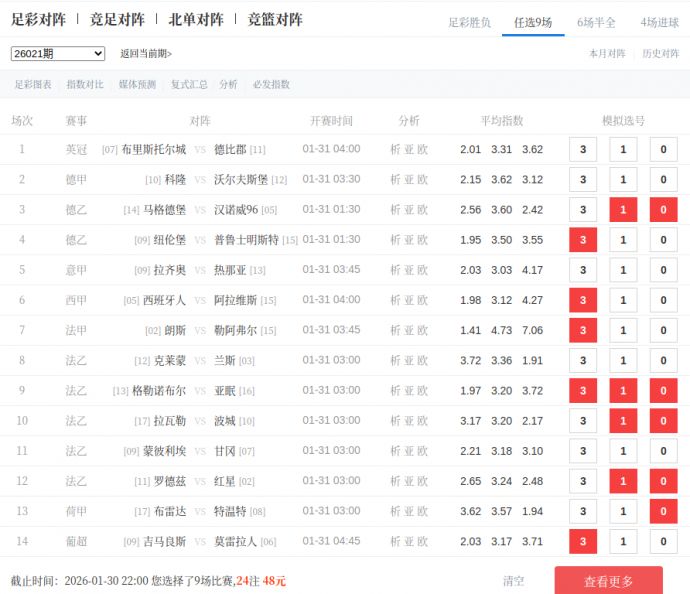This screenshot has height=594, width=690.
Task: Switch to 足彩胜负 tab
Action: click(x=469, y=22)
